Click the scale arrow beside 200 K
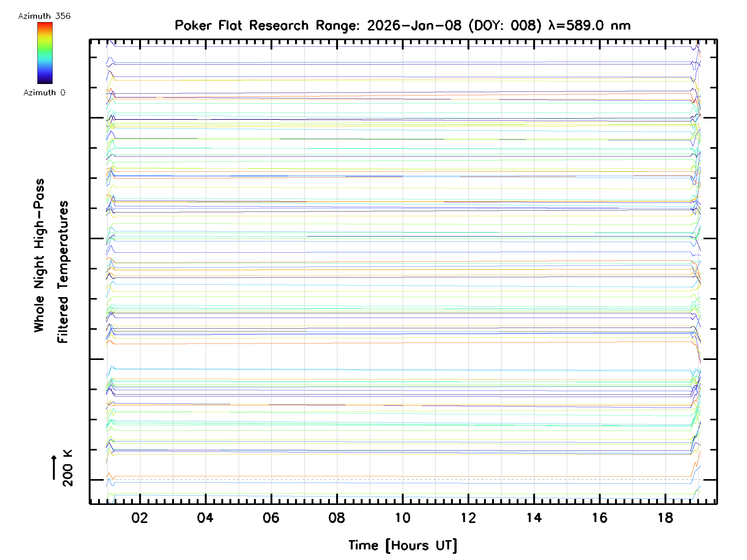This screenshot has height=560, width=747. pyautogui.click(x=54, y=468)
